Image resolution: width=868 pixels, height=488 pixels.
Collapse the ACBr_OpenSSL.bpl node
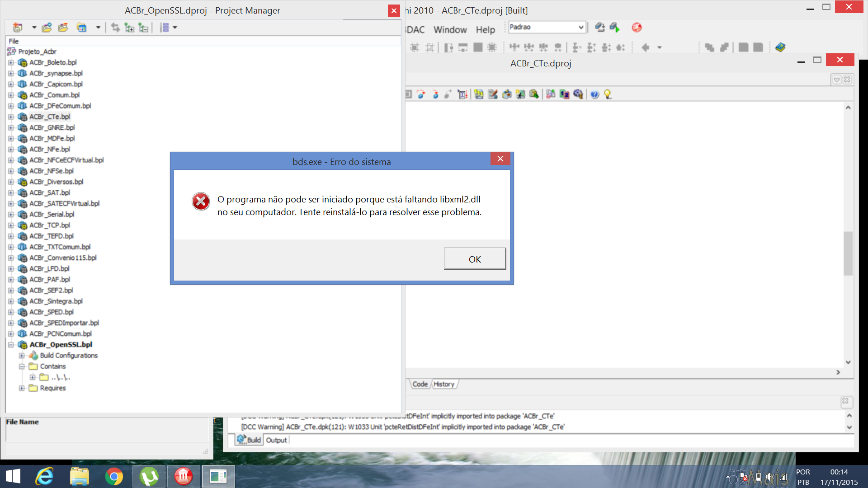[x=11, y=344]
